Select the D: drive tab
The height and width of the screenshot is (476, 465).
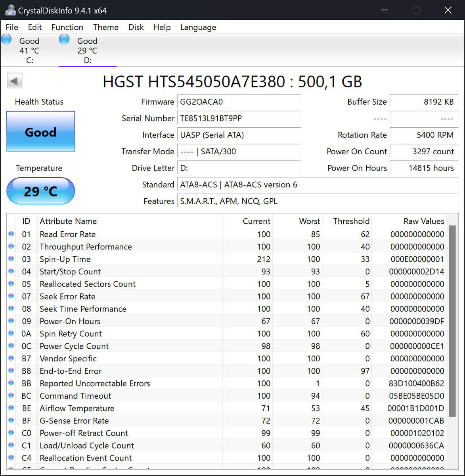pyautogui.click(x=87, y=50)
